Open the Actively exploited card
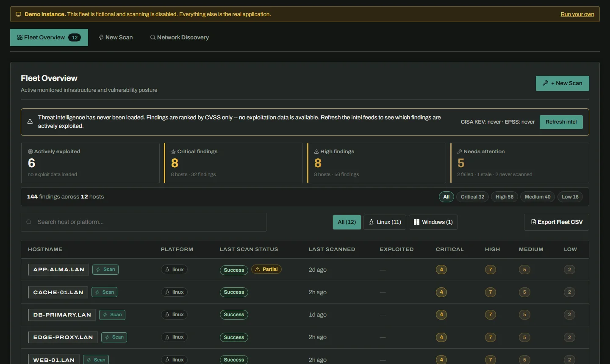Viewport: 610px width, 364px height. click(90, 163)
